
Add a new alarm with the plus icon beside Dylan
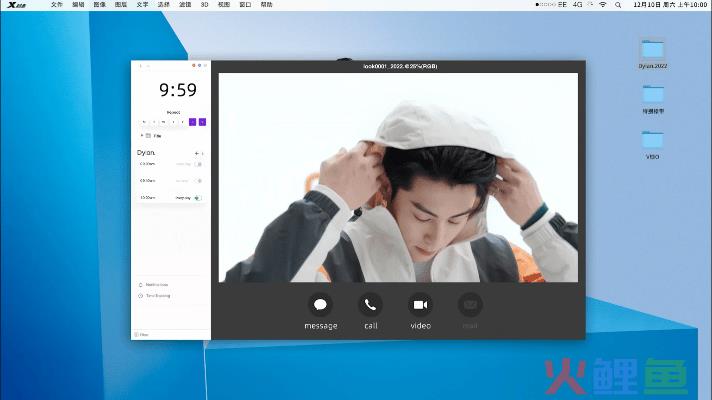coord(197,153)
